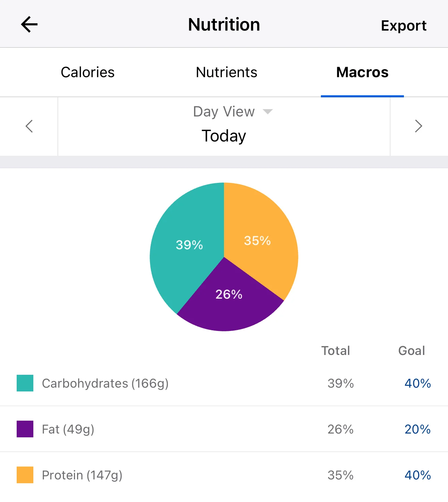Open the Day View dropdown
Screen dimensions: 448x502
[224, 112]
